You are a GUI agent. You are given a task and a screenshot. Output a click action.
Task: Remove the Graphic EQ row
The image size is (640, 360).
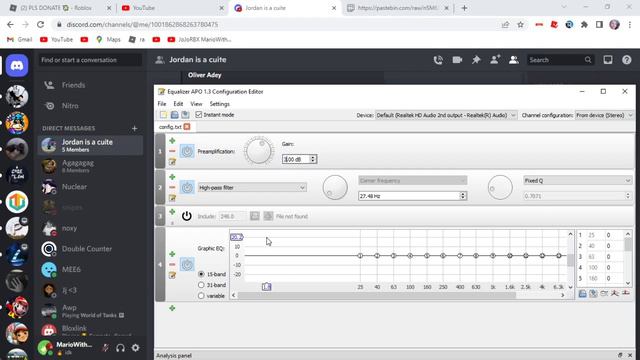tap(172, 264)
